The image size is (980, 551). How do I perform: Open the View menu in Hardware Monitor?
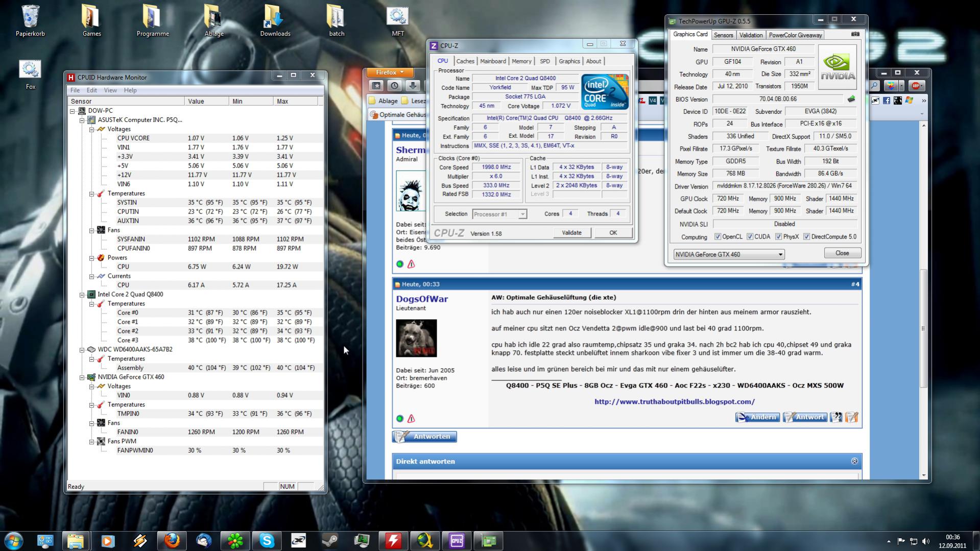pyautogui.click(x=110, y=90)
